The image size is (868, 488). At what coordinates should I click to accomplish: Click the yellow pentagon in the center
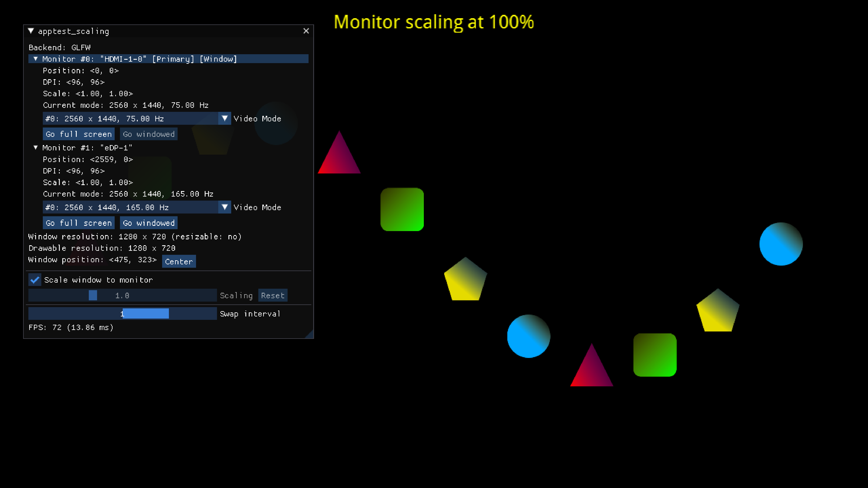tap(465, 280)
